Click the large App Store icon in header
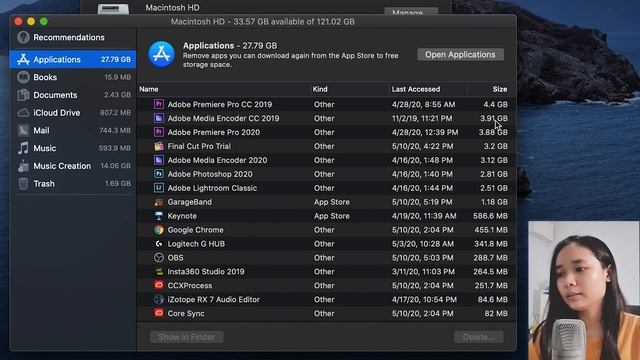The width and height of the screenshot is (640, 360). click(162, 54)
